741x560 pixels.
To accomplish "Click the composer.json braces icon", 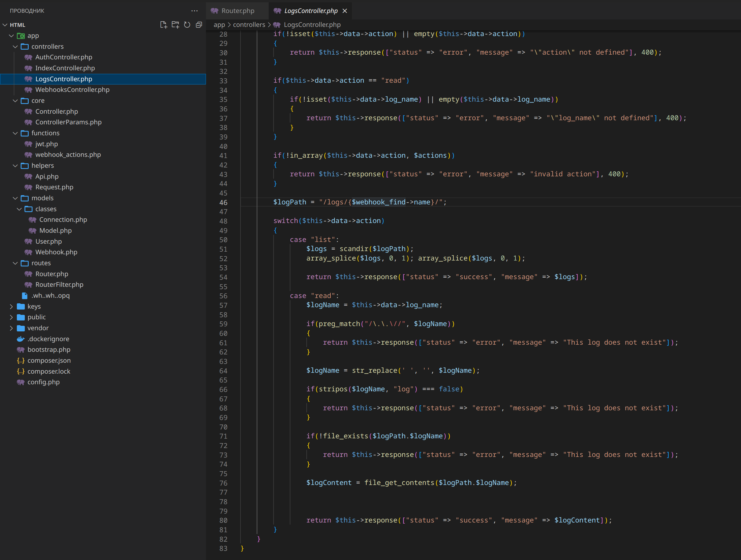I will [x=21, y=360].
